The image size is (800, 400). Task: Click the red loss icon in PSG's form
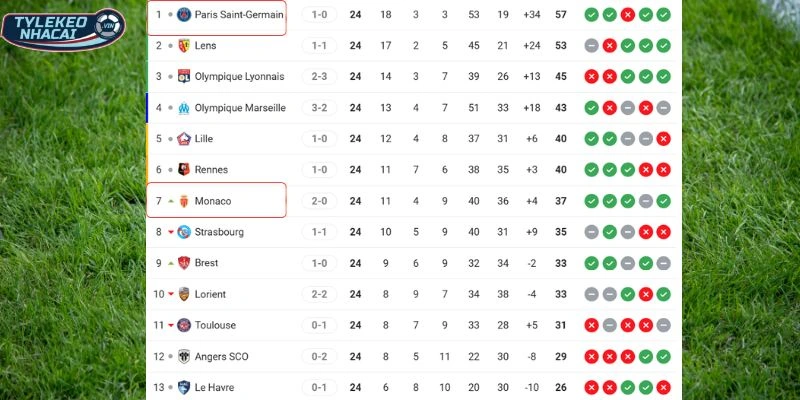click(x=627, y=15)
